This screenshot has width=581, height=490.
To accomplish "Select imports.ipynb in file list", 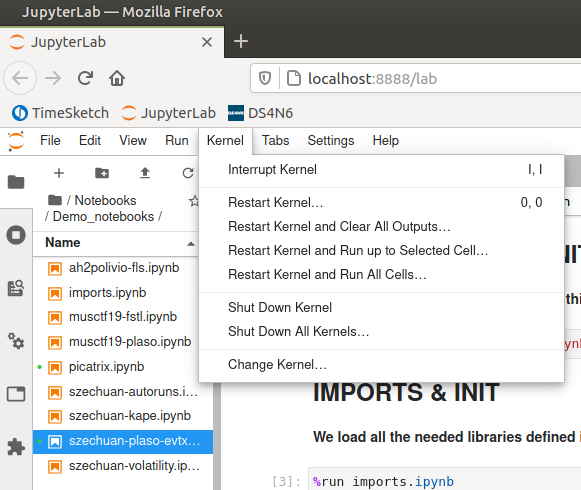I will [x=124, y=293].
